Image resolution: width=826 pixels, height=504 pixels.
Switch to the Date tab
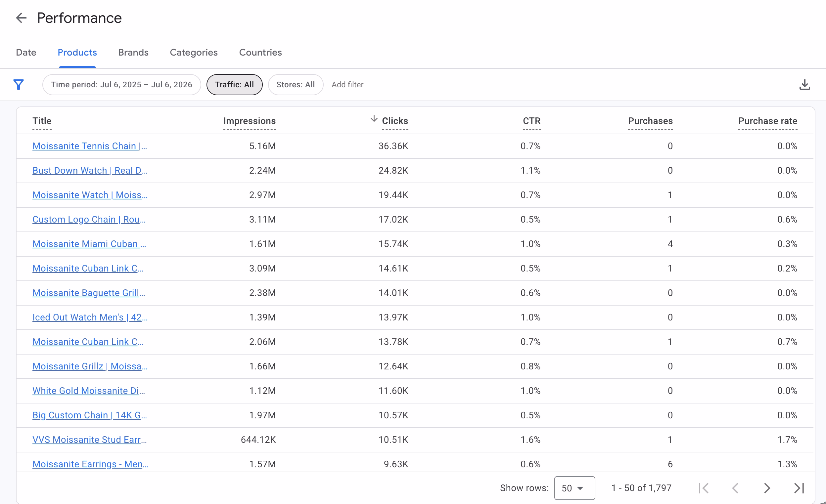pos(26,53)
